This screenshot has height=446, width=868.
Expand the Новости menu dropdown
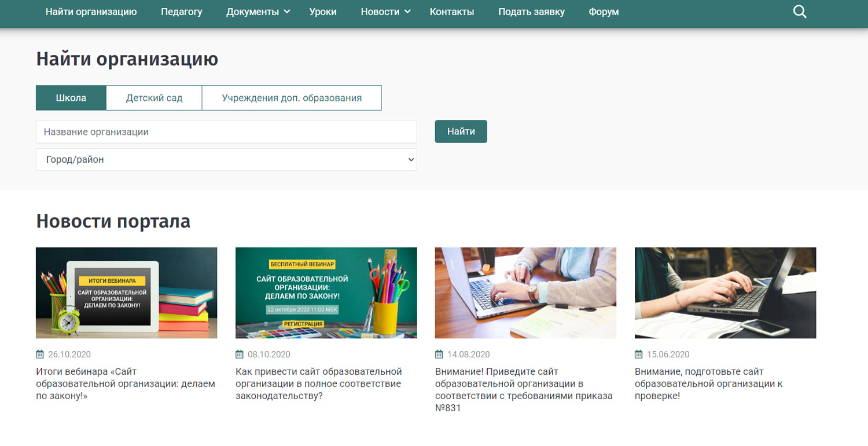(385, 12)
